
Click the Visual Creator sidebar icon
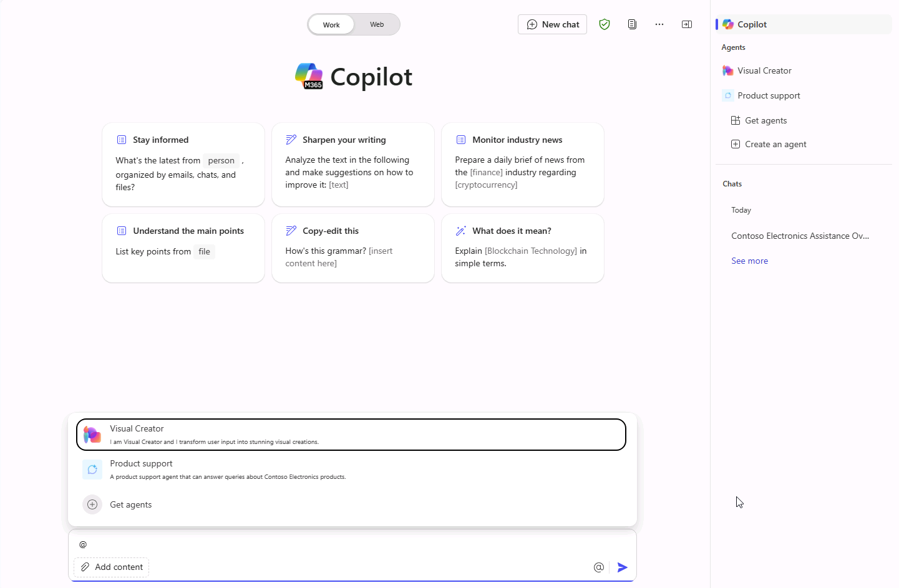[728, 70]
